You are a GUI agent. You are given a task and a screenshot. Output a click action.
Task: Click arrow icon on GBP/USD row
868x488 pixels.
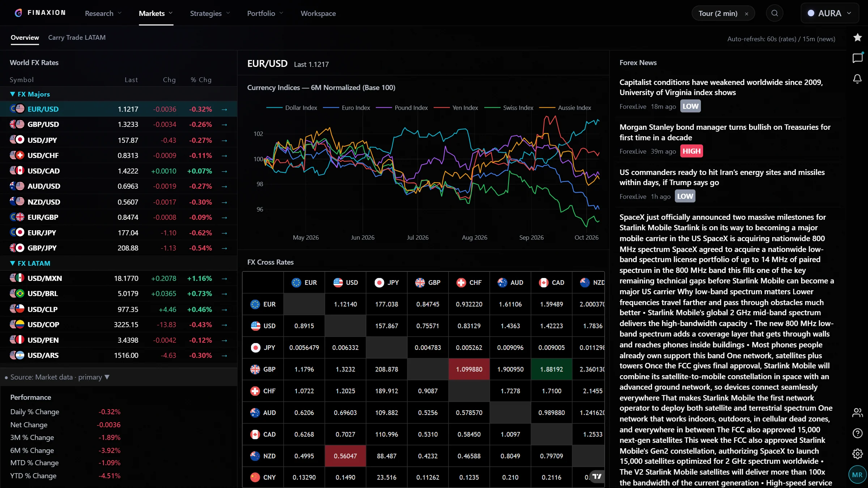tap(224, 125)
